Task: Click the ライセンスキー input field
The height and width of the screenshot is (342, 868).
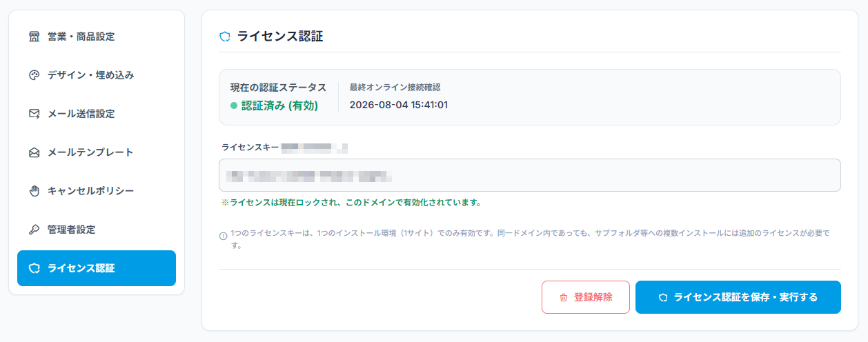Action: (530, 175)
